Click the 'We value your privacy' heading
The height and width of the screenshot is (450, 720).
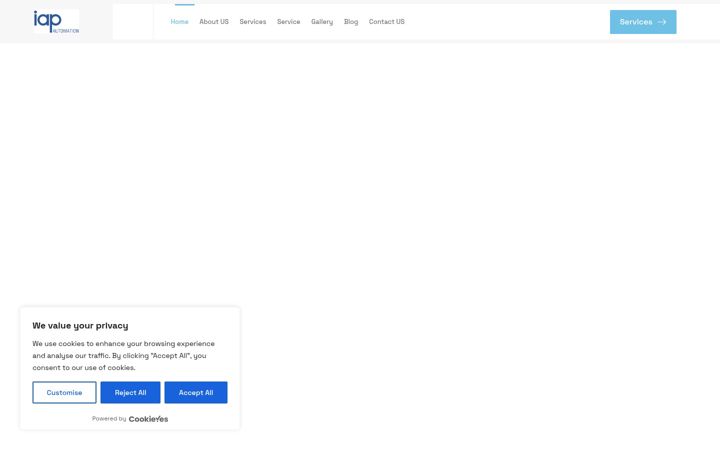click(80, 326)
